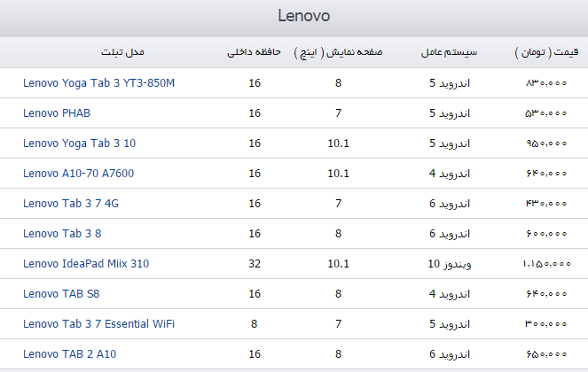Viewport: 588px width, 372px height.
Task: Click the Lenovo Tab 3 8 link
Action: [x=62, y=234]
